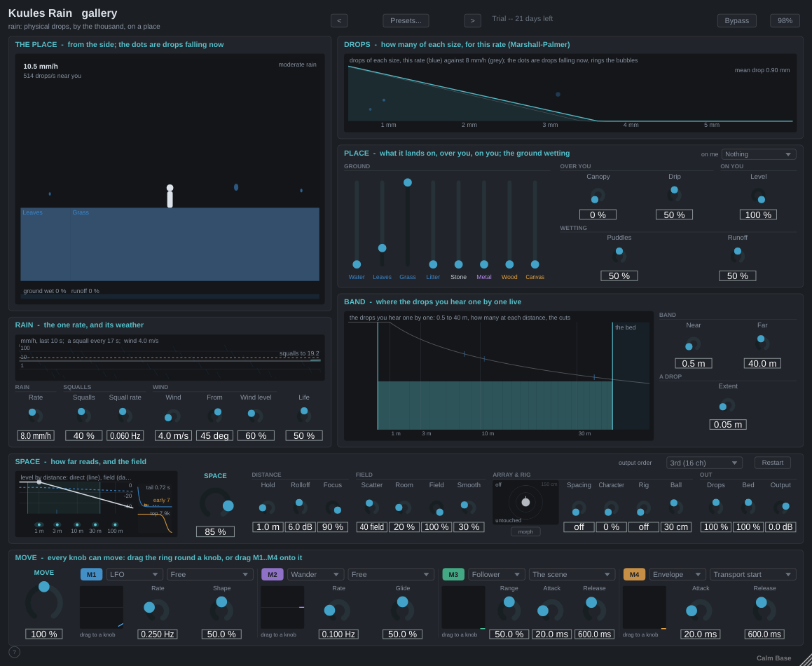Click the Canvas ground slider handle
The height and width of the screenshot is (666, 812).
coord(535,264)
